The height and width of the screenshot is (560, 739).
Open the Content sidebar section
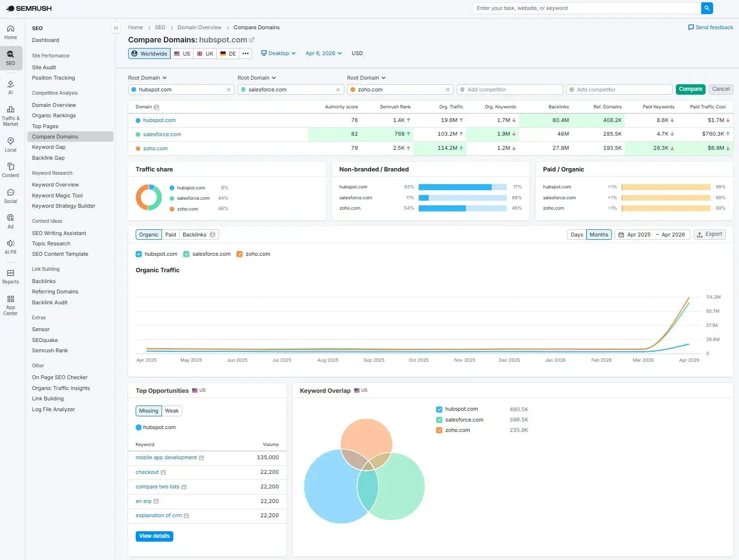click(10, 170)
